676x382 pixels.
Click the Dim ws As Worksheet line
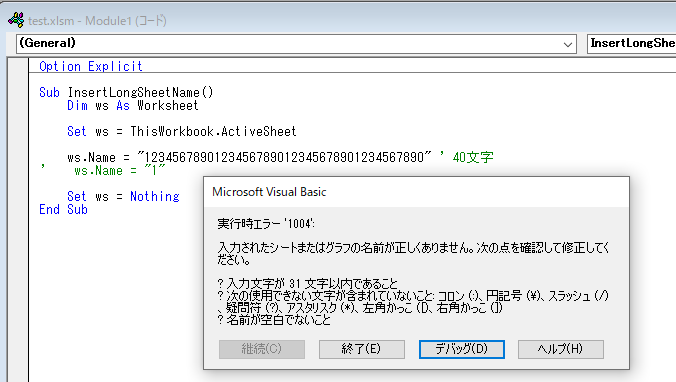tap(133, 105)
